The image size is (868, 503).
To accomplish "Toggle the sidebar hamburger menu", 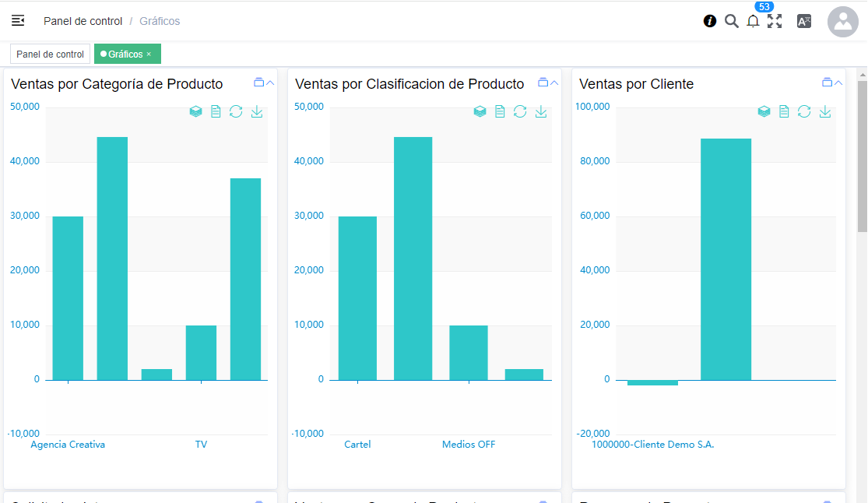I will [18, 21].
